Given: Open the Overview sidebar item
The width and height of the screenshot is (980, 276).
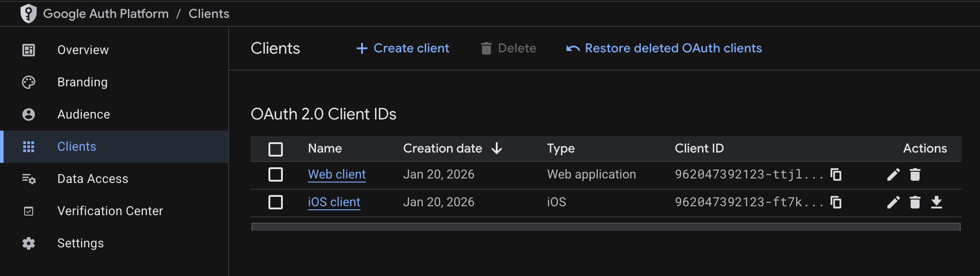Looking at the screenshot, I should click(114, 50).
